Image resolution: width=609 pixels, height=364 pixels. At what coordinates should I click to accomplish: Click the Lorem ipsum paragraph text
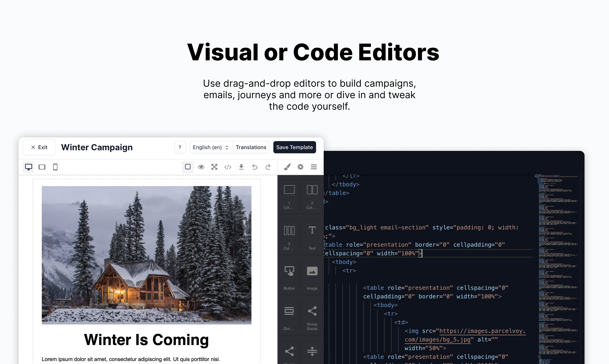tap(131, 359)
